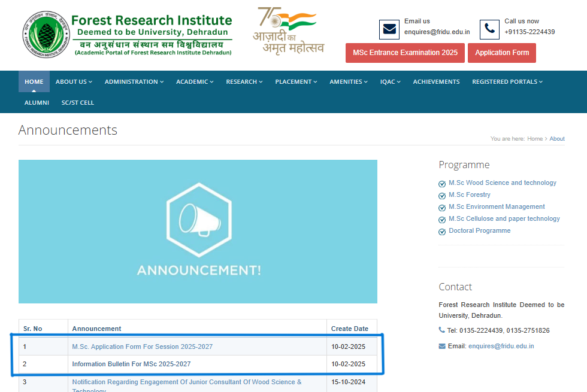Click the Azadi Ka Amrit Mahotsav emblem
Viewport: 587px width, 392px height.
click(x=289, y=30)
